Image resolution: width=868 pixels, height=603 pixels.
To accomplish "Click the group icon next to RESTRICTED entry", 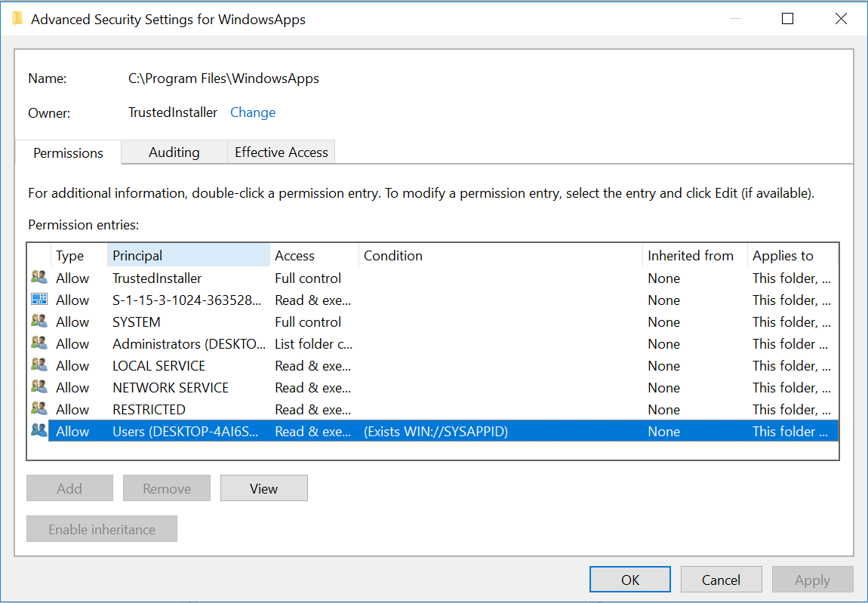I will click(38, 409).
